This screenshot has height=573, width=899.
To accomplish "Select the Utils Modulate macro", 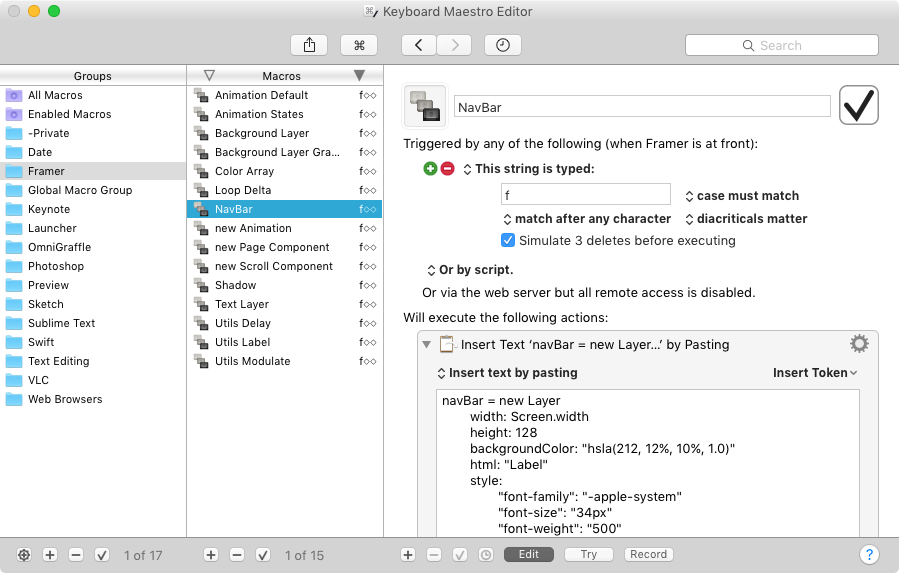I will pos(285,361).
